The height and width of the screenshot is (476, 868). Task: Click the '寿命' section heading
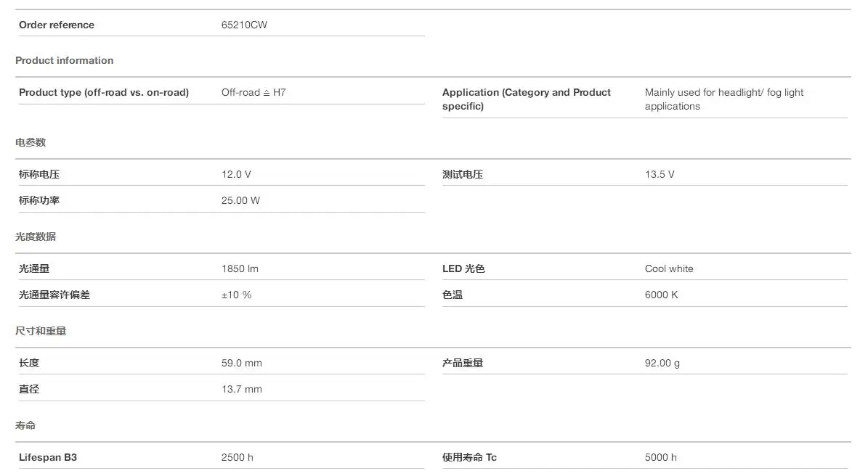tap(25, 426)
